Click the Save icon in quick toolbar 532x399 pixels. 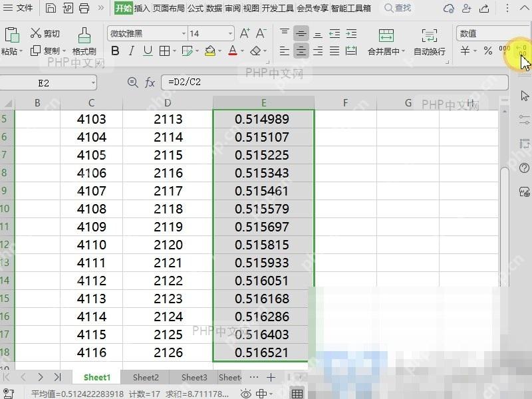[51, 8]
